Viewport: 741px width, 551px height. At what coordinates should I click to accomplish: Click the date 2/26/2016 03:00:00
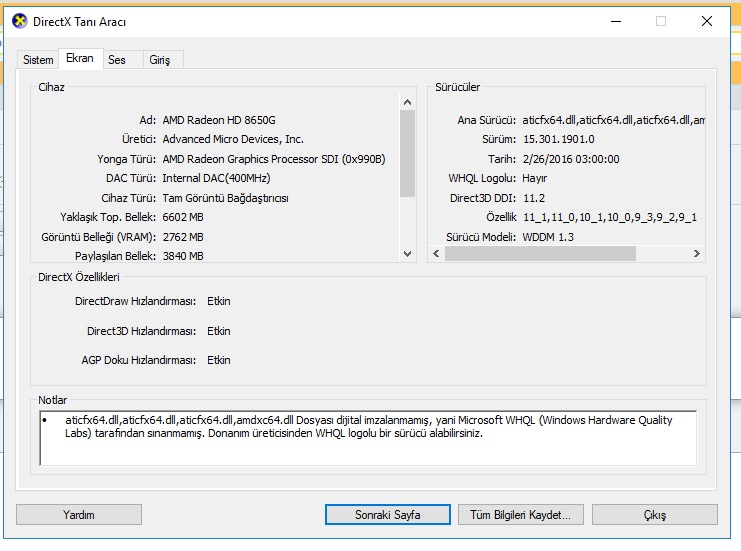tap(571, 159)
